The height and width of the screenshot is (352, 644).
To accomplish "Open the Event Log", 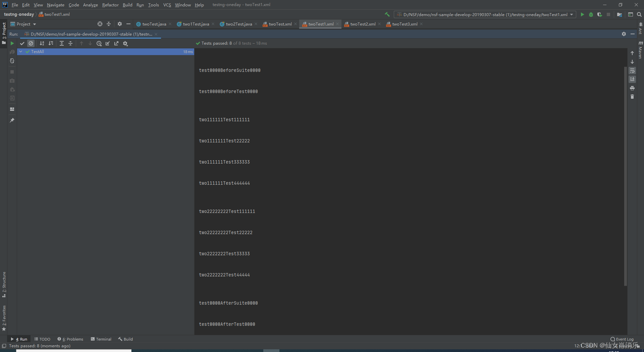I will tap(622, 339).
